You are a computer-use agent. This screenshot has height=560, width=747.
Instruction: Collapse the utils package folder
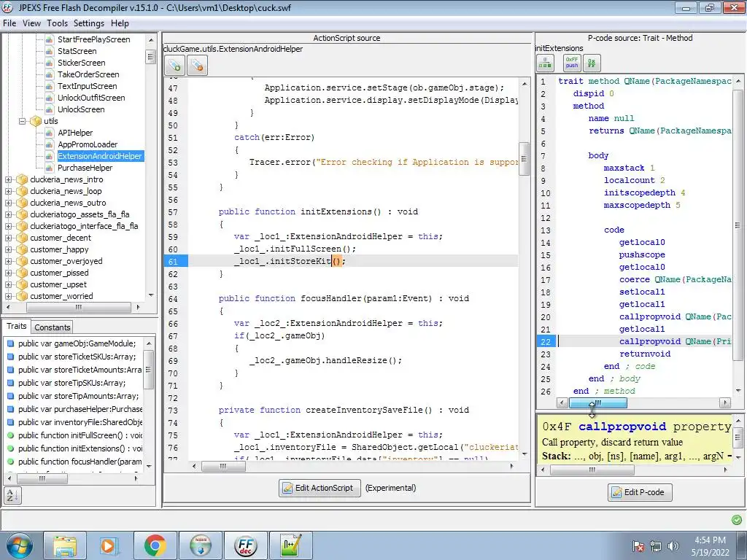[22, 121]
